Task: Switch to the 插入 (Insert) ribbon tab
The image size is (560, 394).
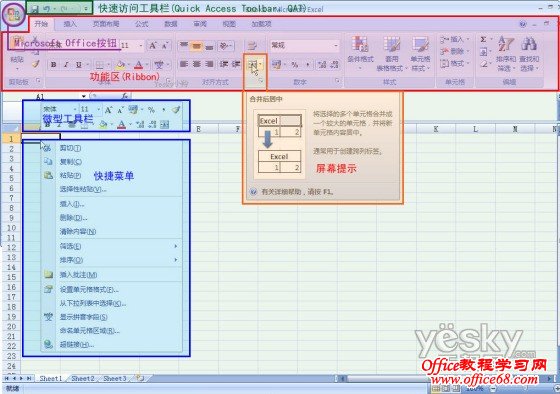Action: click(70, 24)
